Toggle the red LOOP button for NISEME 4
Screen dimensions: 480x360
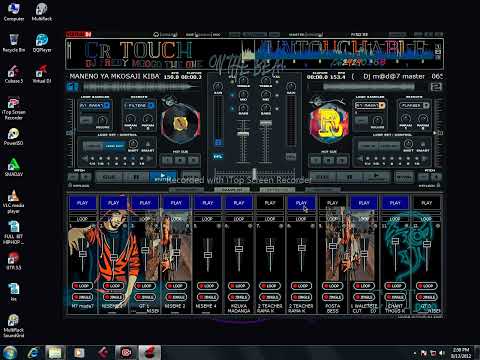208,286
